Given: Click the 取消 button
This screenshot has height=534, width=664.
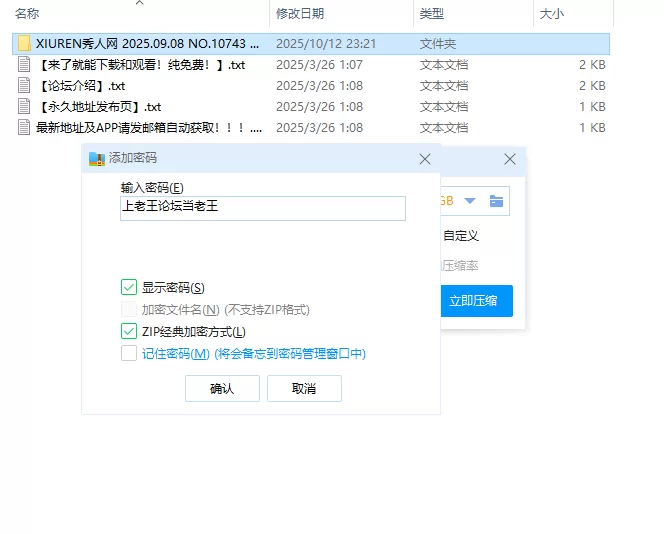Looking at the screenshot, I should (x=304, y=389).
